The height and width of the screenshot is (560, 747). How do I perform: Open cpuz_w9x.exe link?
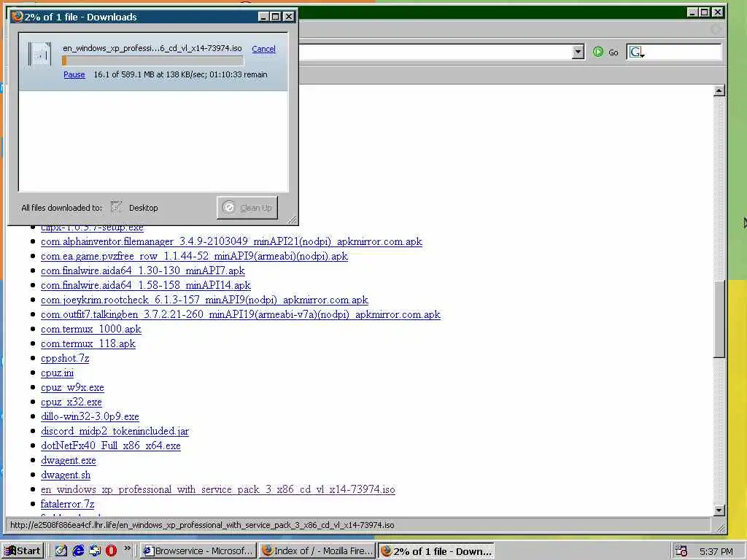pyautogui.click(x=72, y=388)
